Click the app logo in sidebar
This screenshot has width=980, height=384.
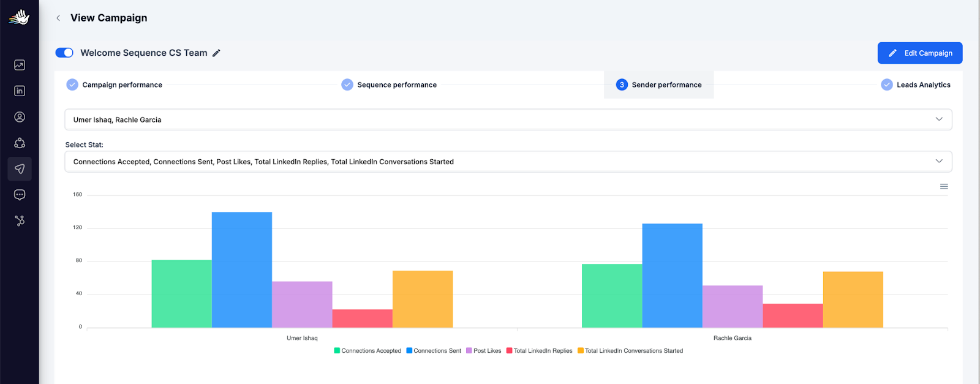tap(19, 17)
